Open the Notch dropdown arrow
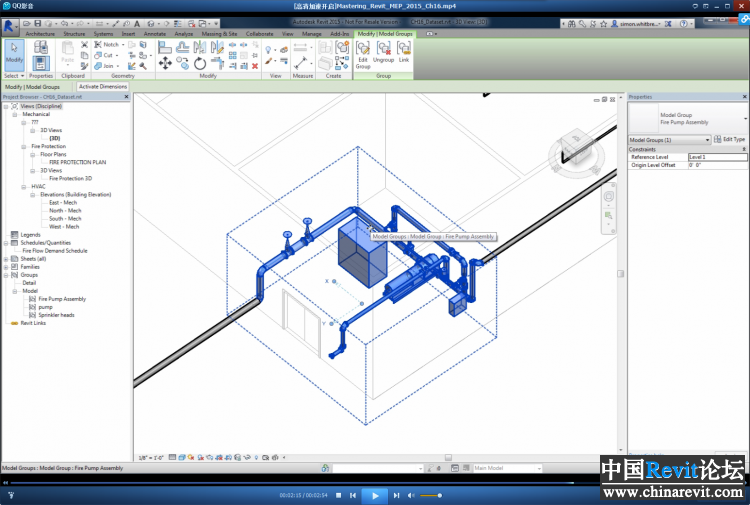Viewport: 750px width, 505px height. 123,44
